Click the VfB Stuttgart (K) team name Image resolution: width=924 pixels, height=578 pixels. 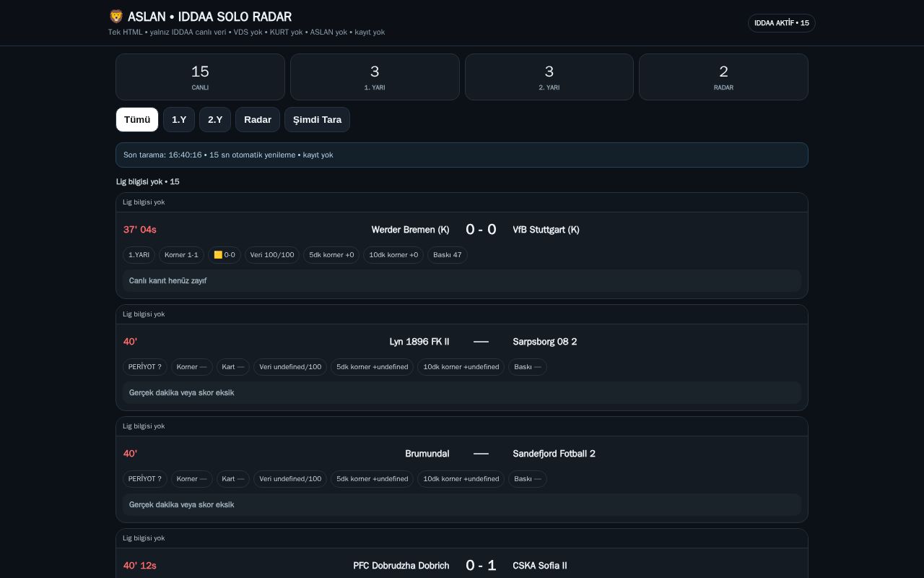(546, 230)
